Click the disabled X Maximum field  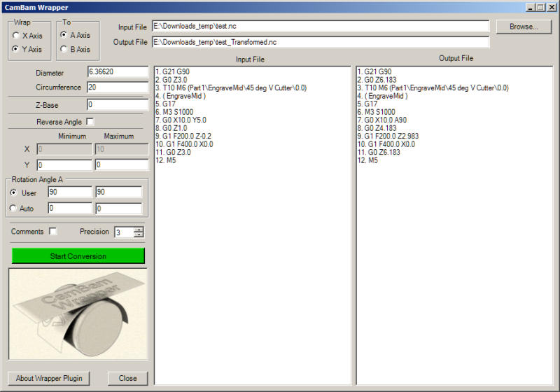[x=122, y=149]
